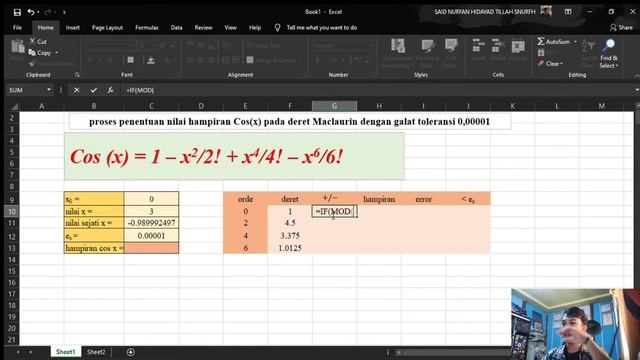
Task: Go to next sheet with right arrow
Action: point(30,352)
